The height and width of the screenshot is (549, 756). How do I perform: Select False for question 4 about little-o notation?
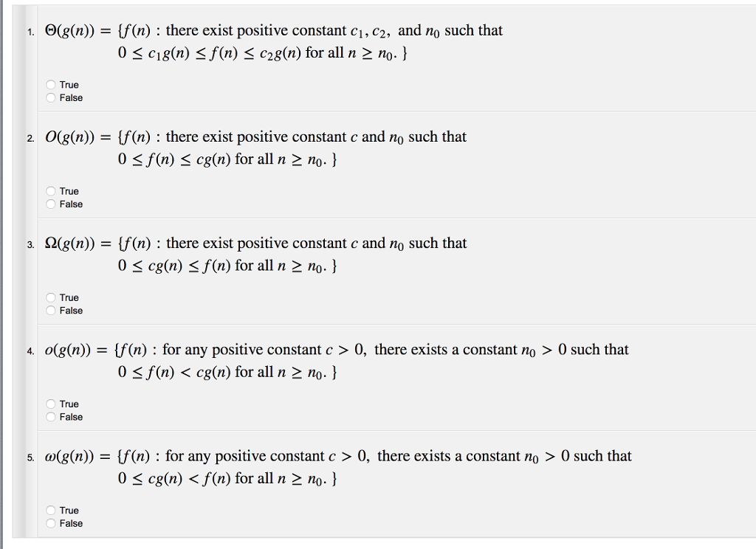tap(50, 417)
